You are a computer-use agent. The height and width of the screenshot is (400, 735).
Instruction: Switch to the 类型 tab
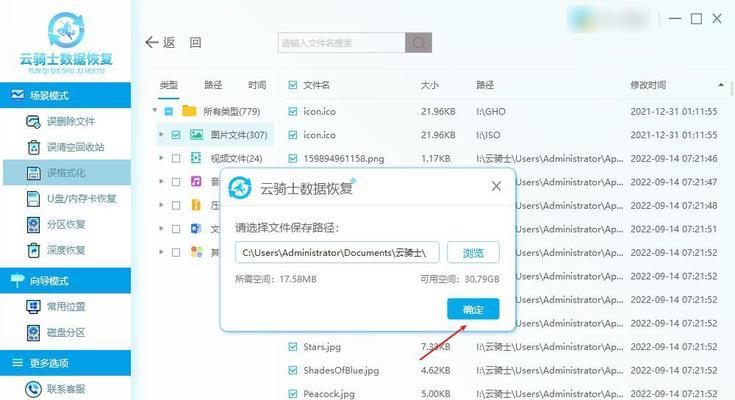[168, 85]
